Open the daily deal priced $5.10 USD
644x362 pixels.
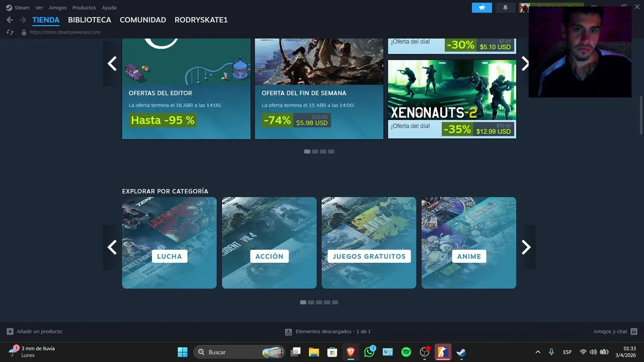pos(452,46)
